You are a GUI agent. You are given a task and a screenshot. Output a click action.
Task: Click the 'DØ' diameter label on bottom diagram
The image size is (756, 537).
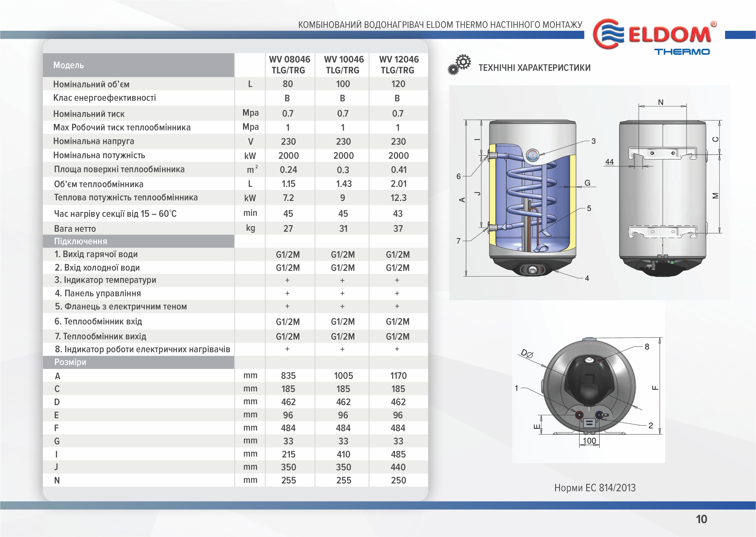(x=527, y=353)
